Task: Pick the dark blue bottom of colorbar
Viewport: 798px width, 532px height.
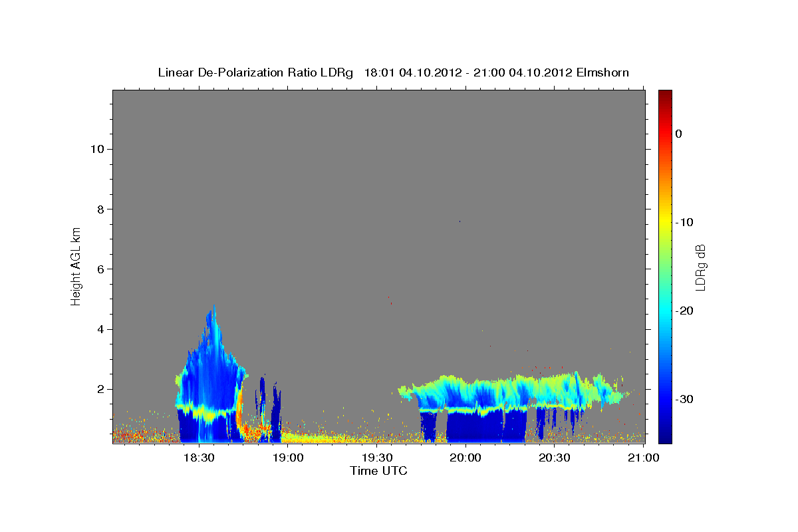Action: click(665, 436)
